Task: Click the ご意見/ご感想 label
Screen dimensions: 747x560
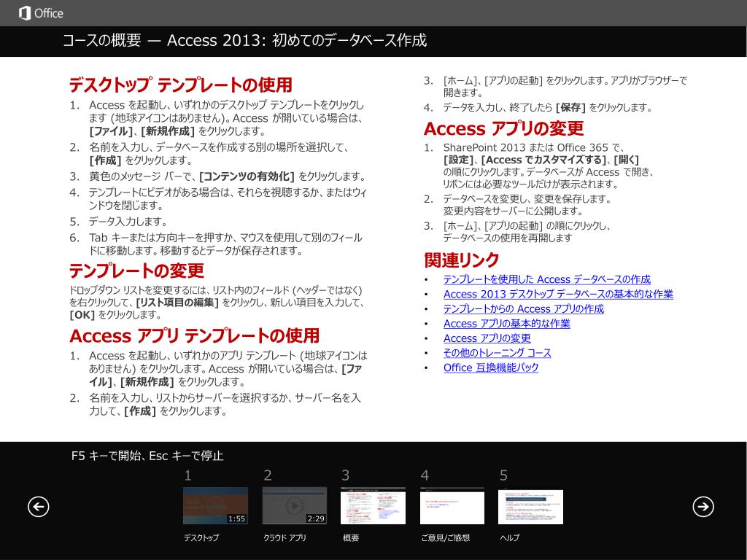Action: (446, 537)
